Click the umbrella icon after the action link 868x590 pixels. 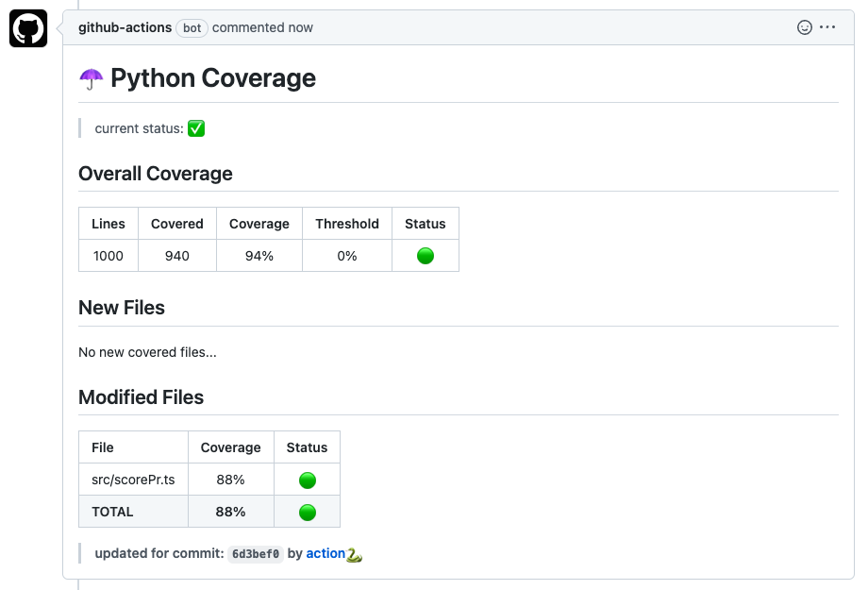point(355,554)
